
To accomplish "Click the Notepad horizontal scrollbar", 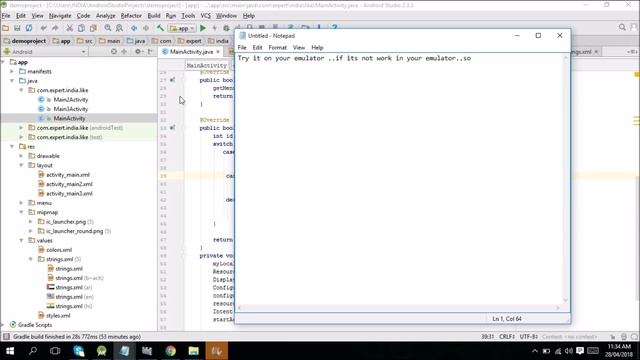I will tap(399, 308).
